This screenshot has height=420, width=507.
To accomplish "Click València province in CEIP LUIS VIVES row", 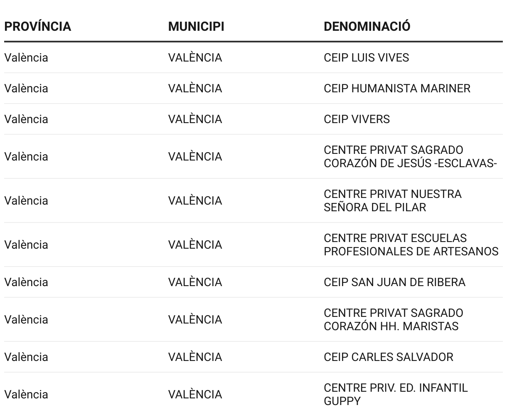I will click(x=26, y=57).
